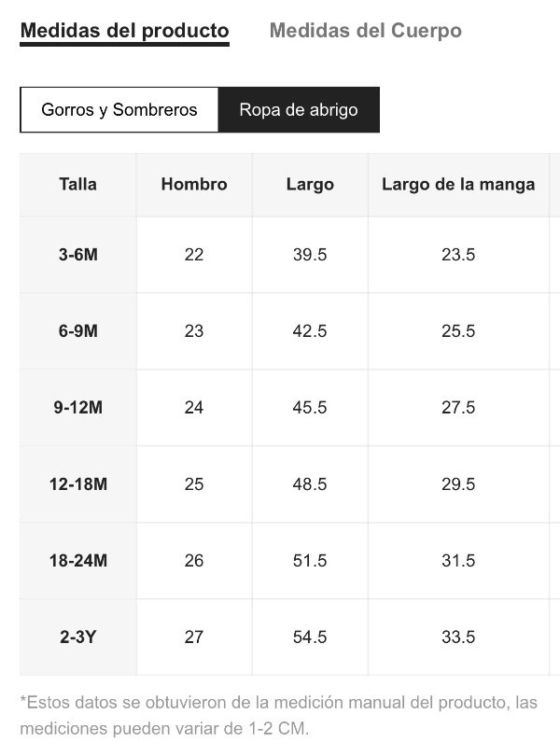Click sleeve length value 33.5 cell

click(x=458, y=637)
